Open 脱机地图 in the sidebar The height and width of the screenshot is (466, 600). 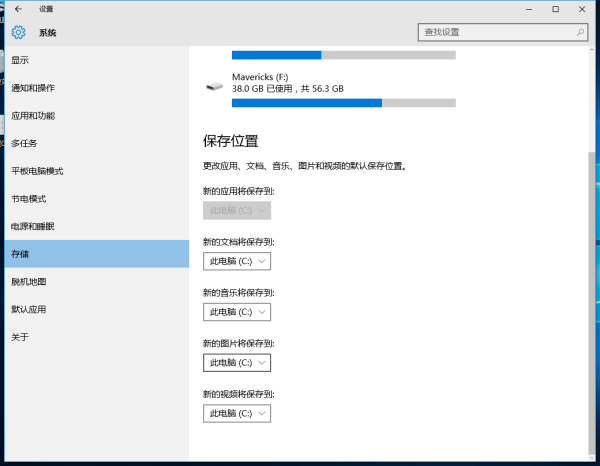tap(97, 282)
